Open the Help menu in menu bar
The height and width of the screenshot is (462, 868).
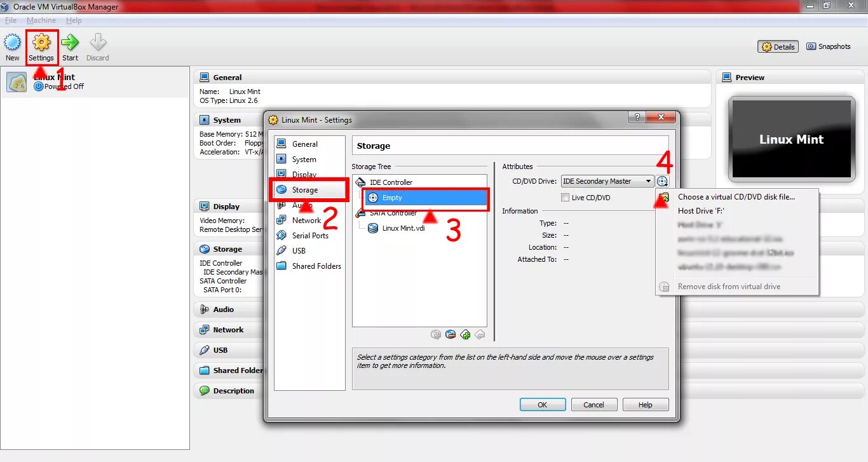point(74,20)
